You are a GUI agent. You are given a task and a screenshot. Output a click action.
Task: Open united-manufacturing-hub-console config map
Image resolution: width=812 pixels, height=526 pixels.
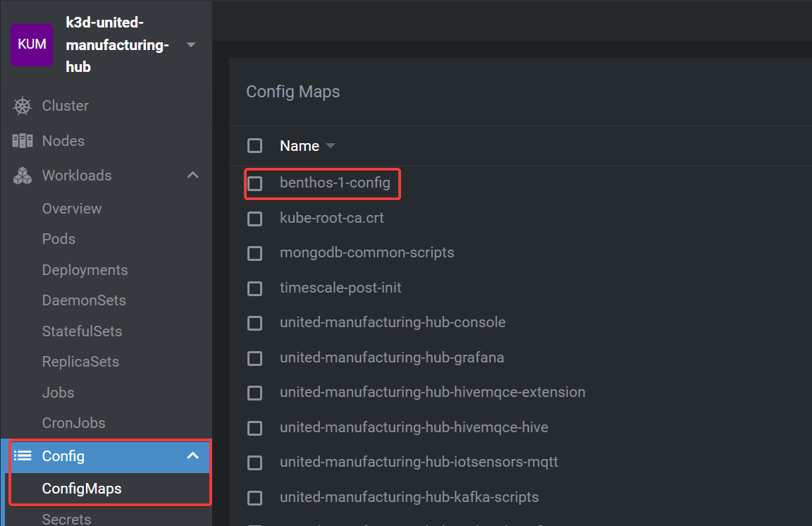[x=393, y=322]
